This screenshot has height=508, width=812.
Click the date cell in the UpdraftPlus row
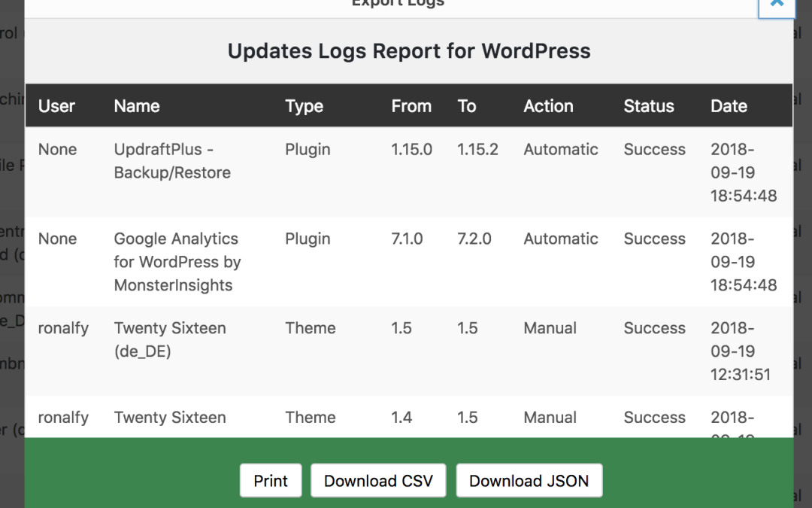(744, 172)
